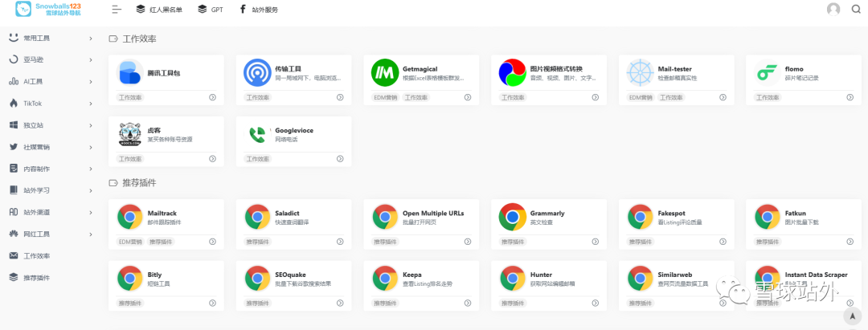Viewport: 868px width, 330px height.
Task: Click the Mail-tester ship wheel icon
Action: coord(640,73)
